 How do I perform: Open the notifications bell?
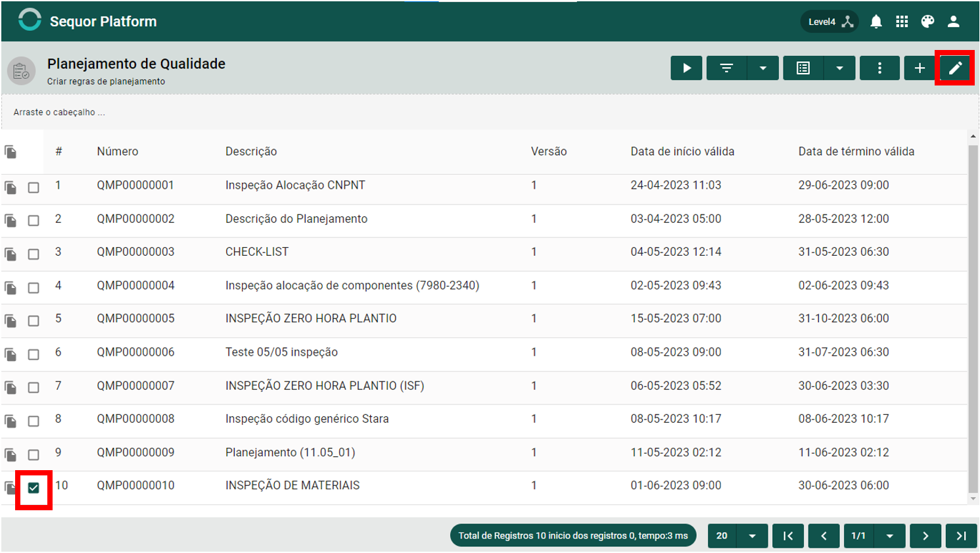coord(876,22)
